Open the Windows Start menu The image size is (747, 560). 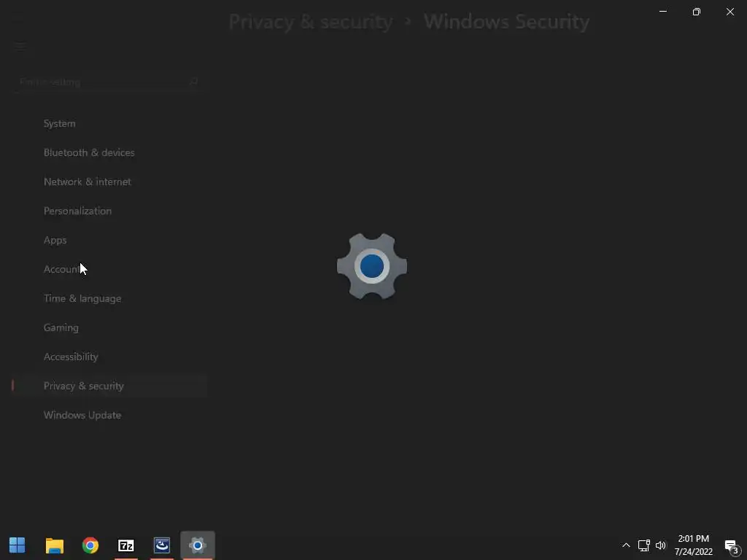click(x=18, y=545)
